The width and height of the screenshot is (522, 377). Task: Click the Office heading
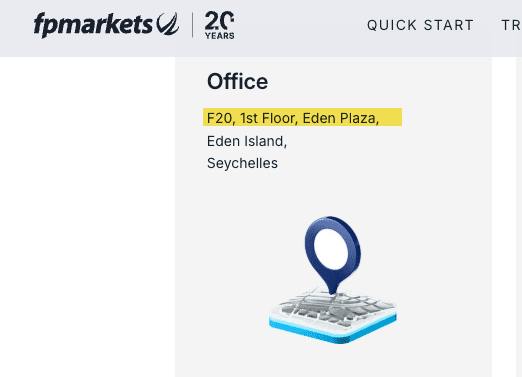point(237,81)
